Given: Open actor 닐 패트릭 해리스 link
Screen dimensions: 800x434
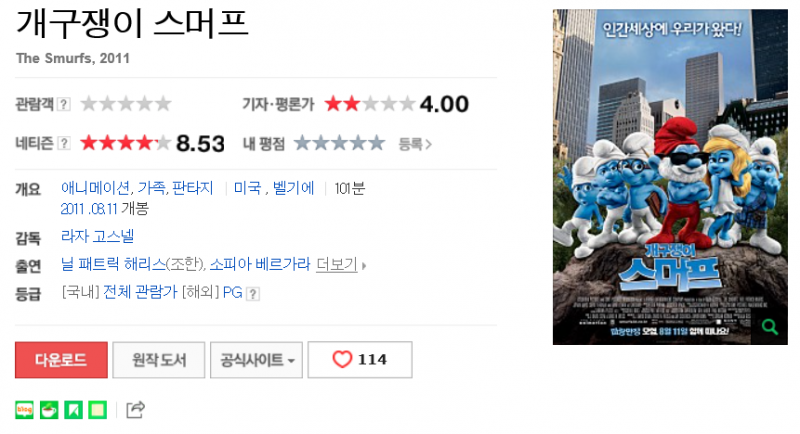Looking at the screenshot, I should click(x=113, y=264).
